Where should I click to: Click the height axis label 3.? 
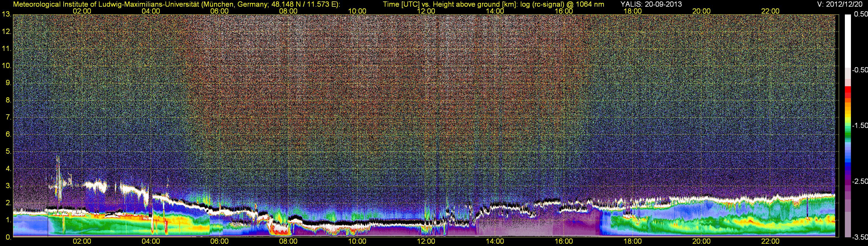pyautogui.click(x=8, y=186)
